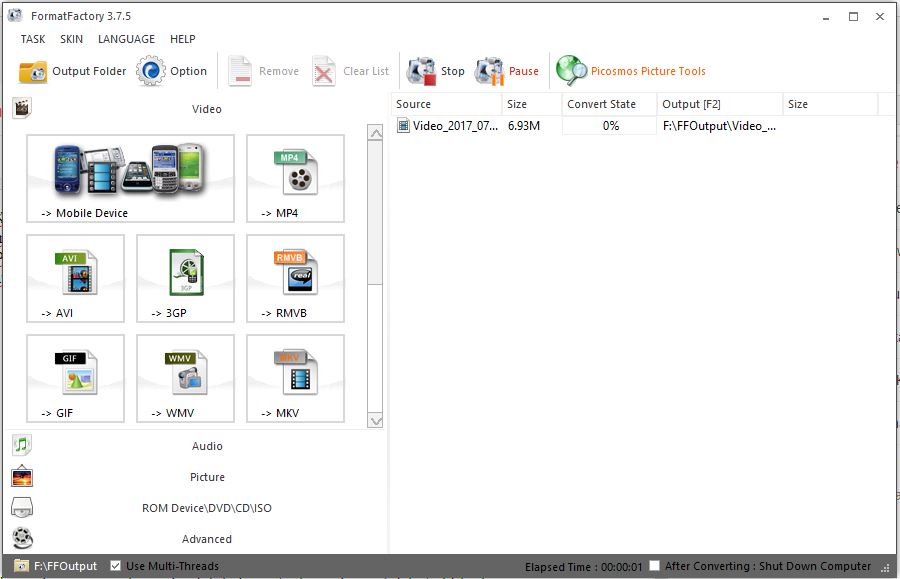
Task: Click the Remove document icon
Action: 240,71
